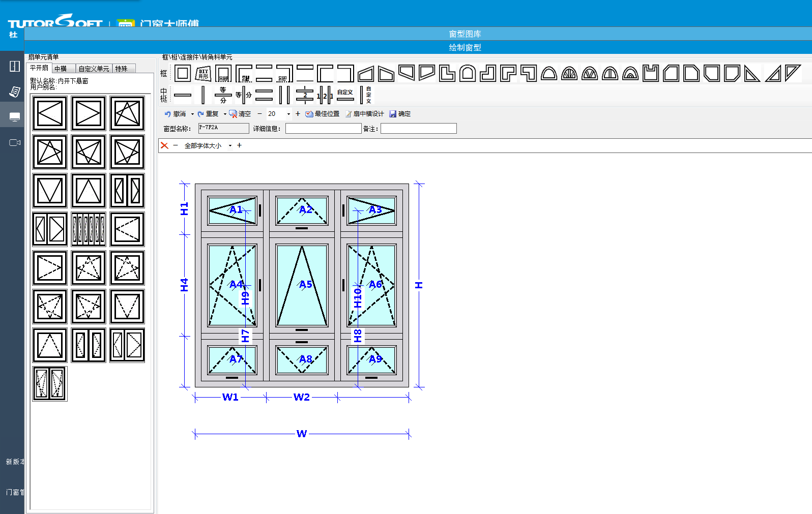Select the arched top frame shape
This screenshot has width=812, height=514.
point(468,73)
